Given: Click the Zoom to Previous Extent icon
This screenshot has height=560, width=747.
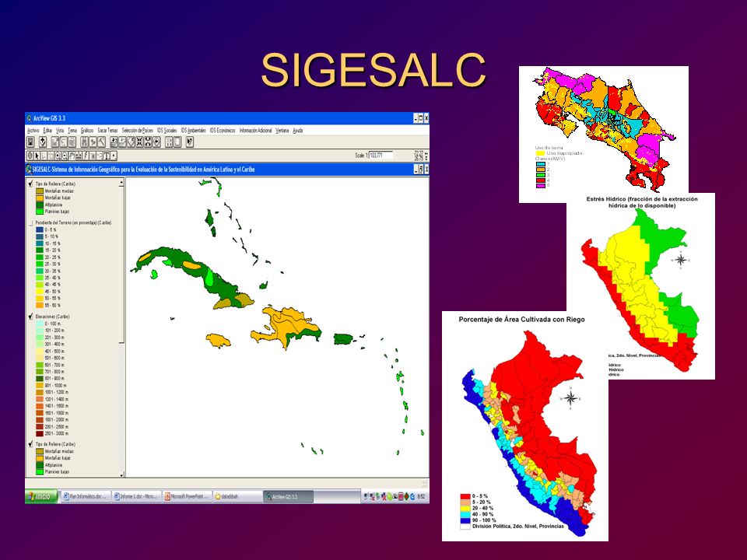Looking at the screenshot, I should [156, 142].
